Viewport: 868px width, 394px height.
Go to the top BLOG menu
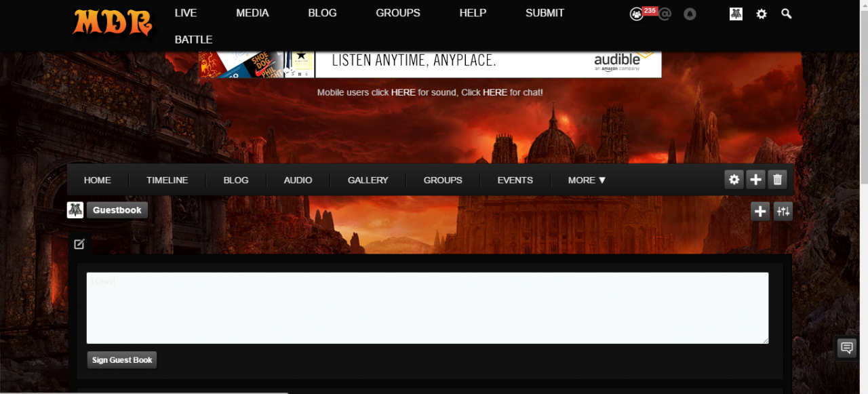coord(322,13)
